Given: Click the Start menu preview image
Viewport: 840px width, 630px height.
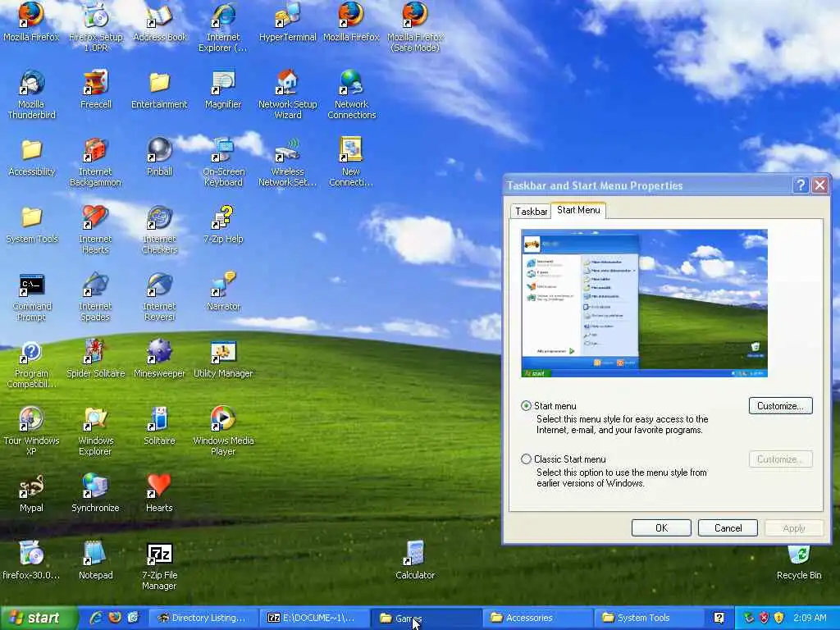Looking at the screenshot, I should [644, 304].
